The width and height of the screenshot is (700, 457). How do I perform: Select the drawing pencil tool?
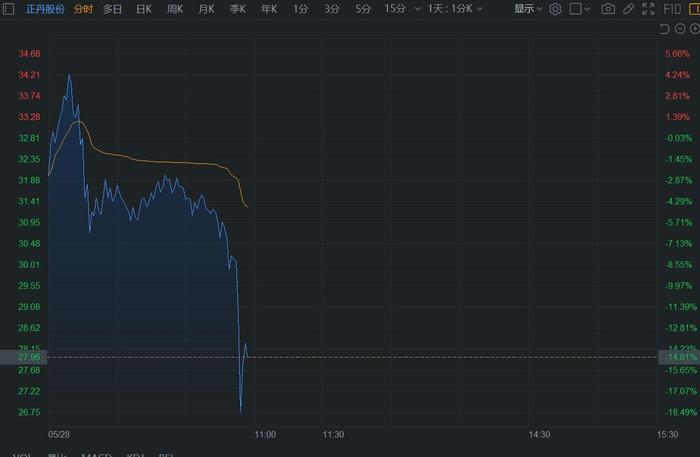point(629,9)
